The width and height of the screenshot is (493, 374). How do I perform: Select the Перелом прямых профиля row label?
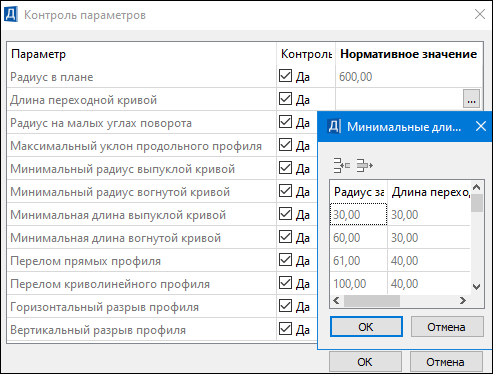point(85,261)
